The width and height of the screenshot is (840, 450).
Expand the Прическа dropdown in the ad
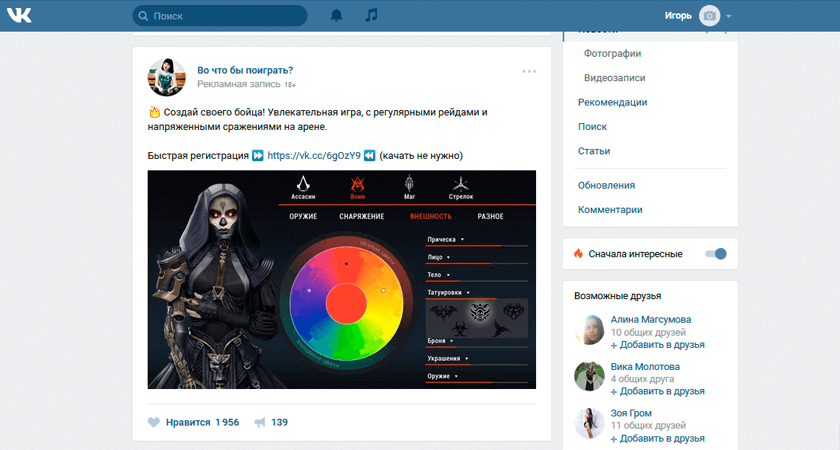(x=446, y=239)
